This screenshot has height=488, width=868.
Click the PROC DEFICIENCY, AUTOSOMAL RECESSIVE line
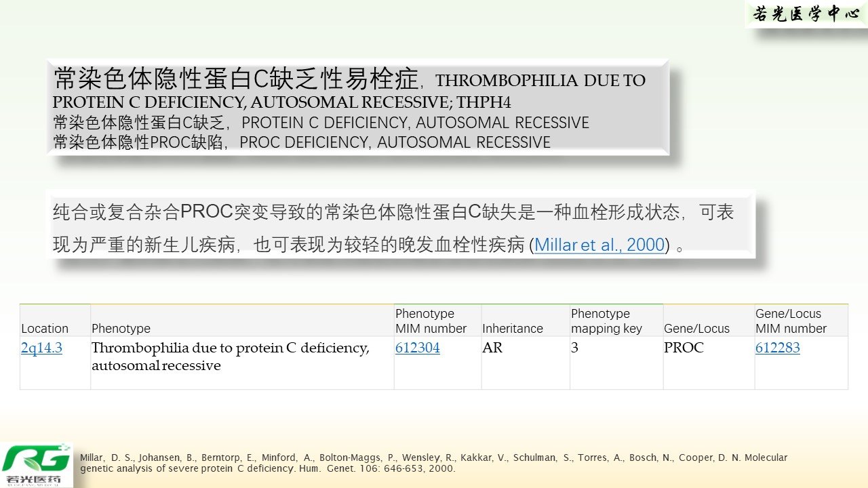tap(302, 142)
